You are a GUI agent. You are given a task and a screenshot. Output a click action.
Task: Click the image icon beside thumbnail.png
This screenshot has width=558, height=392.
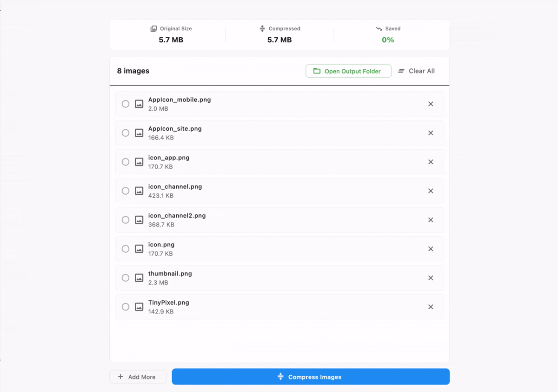(139, 278)
